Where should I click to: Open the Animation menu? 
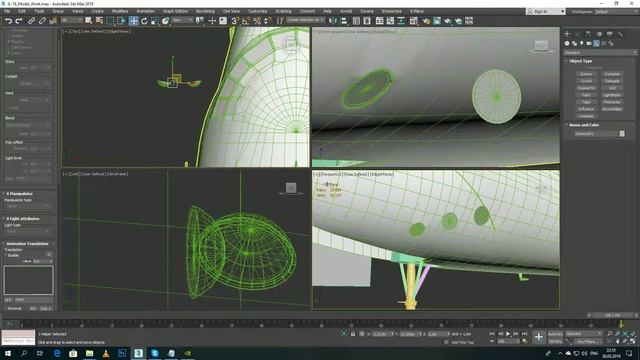pyautogui.click(x=145, y=11)
